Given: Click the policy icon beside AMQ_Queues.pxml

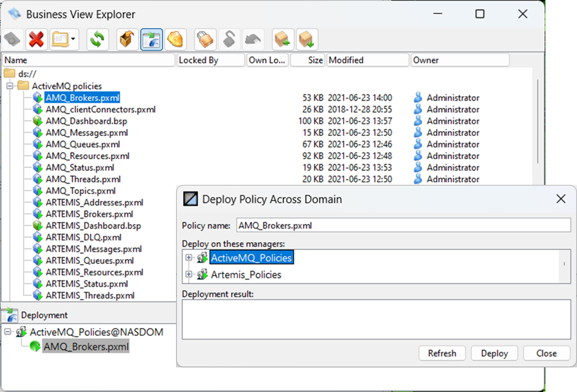Looking at the screenshot, I should click(38, 144).
